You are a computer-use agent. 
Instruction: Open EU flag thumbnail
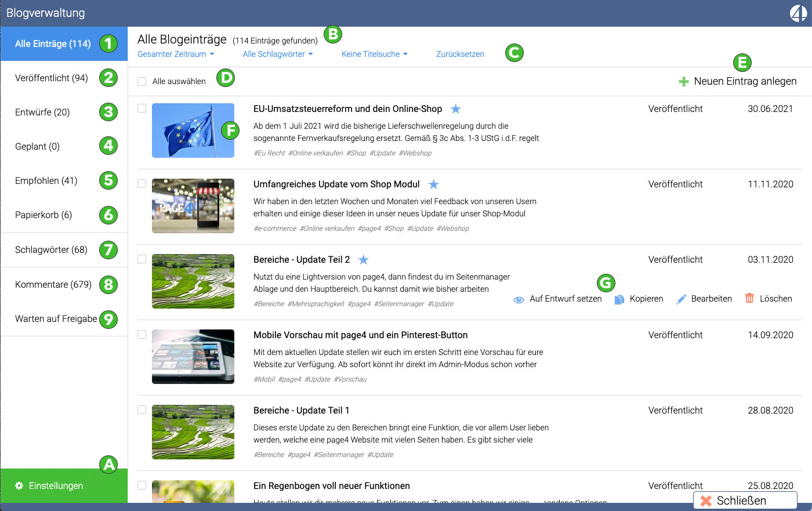(193, 131)
